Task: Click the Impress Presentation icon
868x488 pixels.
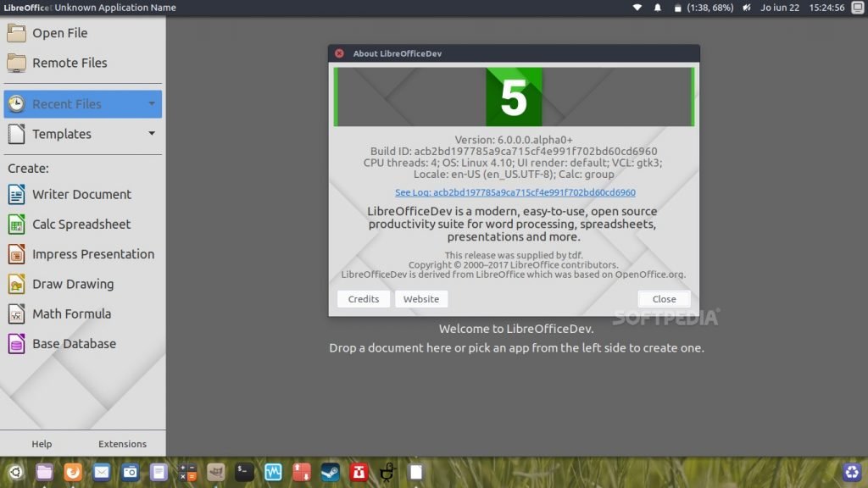Action: 16,254
